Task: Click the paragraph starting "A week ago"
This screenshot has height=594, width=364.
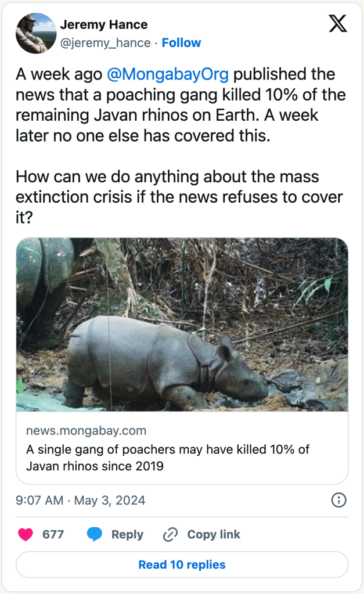Action: pos(181,105)
